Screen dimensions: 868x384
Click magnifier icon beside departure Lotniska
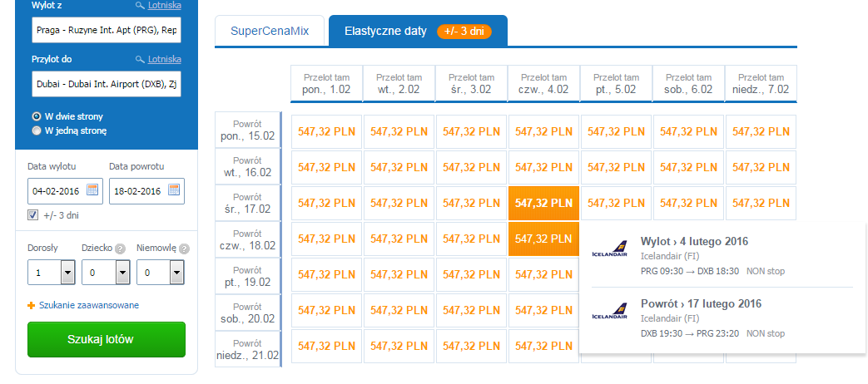[x=140, y=6]
